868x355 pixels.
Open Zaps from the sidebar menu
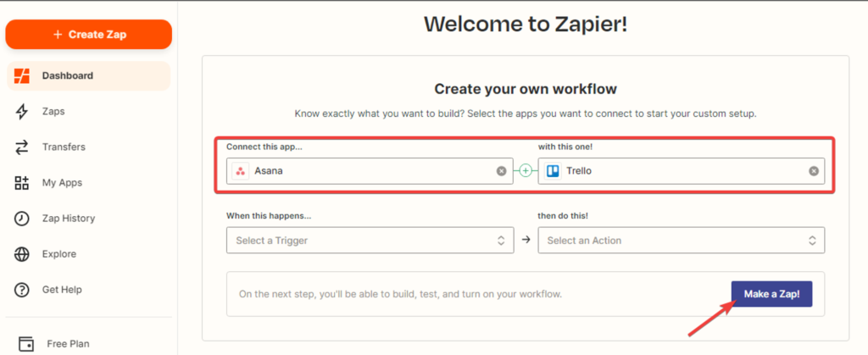click(x=53, y=111)
